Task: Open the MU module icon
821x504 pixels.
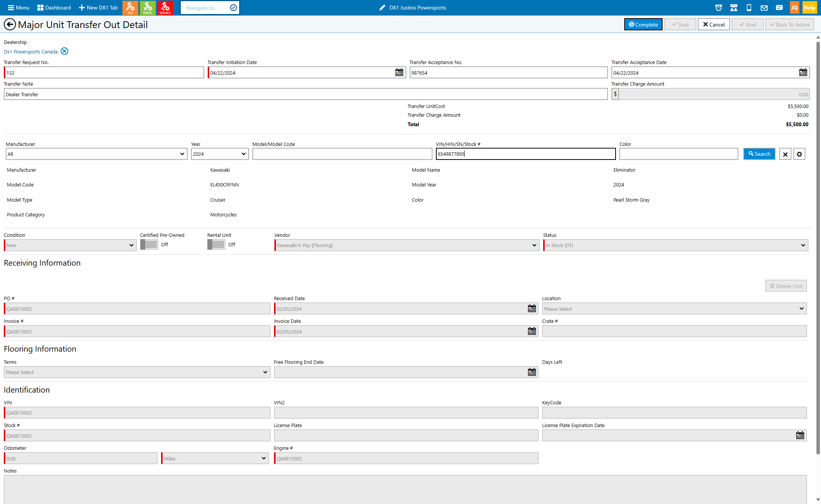Action: (x=130, y=8)
